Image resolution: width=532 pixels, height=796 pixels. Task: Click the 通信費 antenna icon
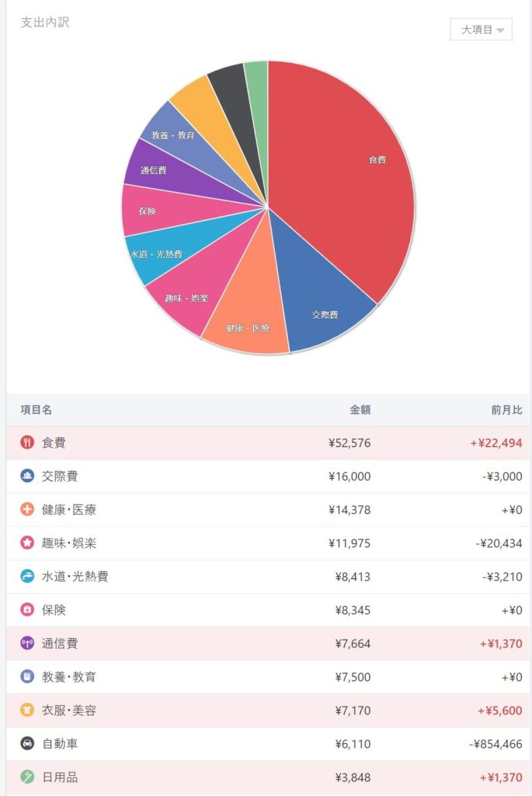pyautogui.click(x=27, y=644)
